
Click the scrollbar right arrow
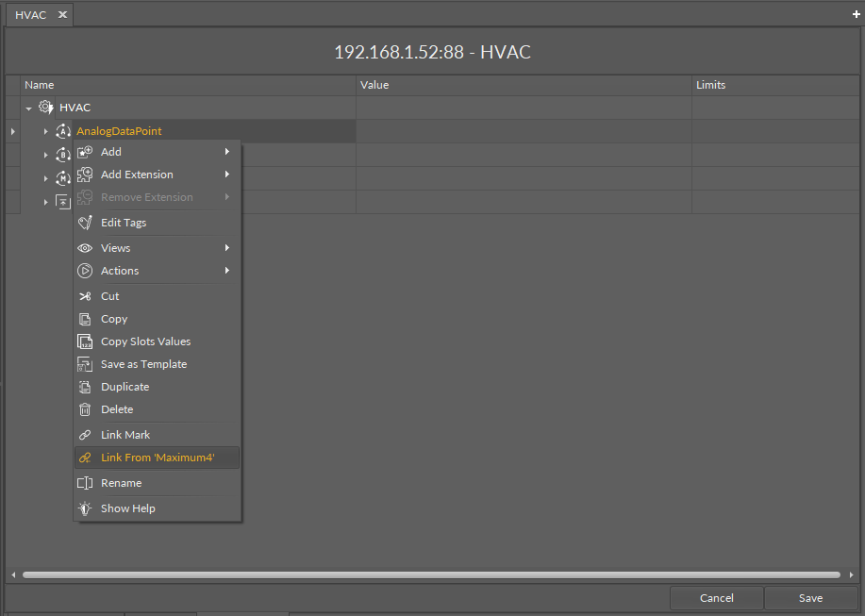[x=851, y=574]
